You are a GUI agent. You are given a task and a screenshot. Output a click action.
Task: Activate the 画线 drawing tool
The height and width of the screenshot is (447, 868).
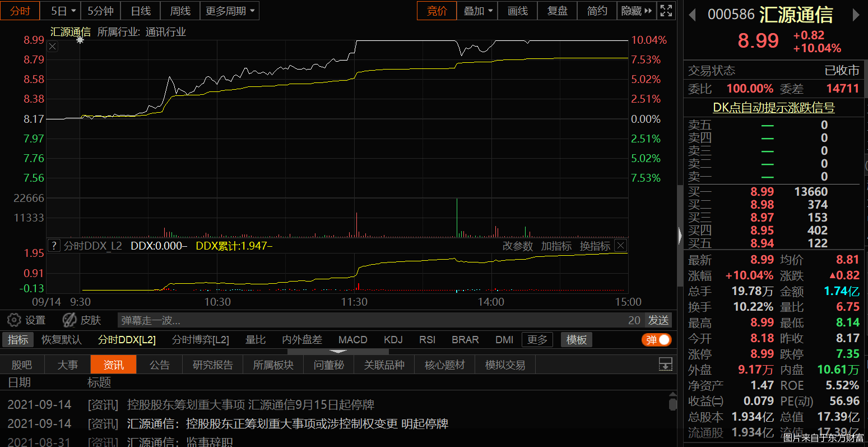[517, 11]
